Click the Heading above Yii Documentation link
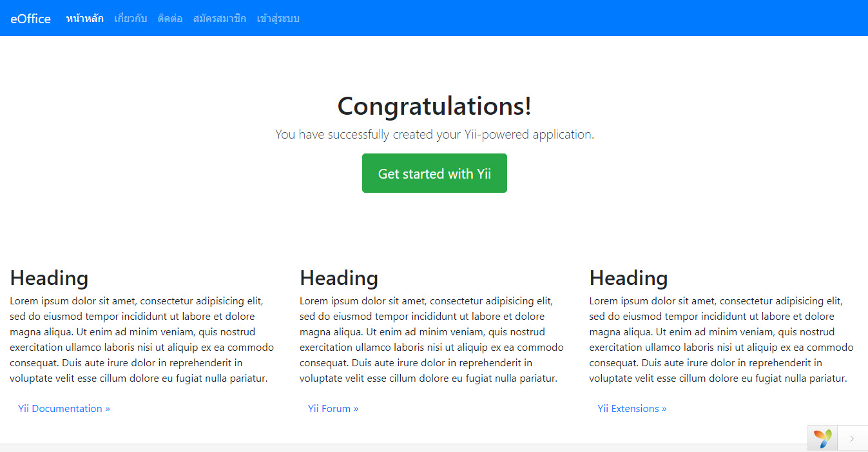The image size is (868, 452). [x=49, y=278]
